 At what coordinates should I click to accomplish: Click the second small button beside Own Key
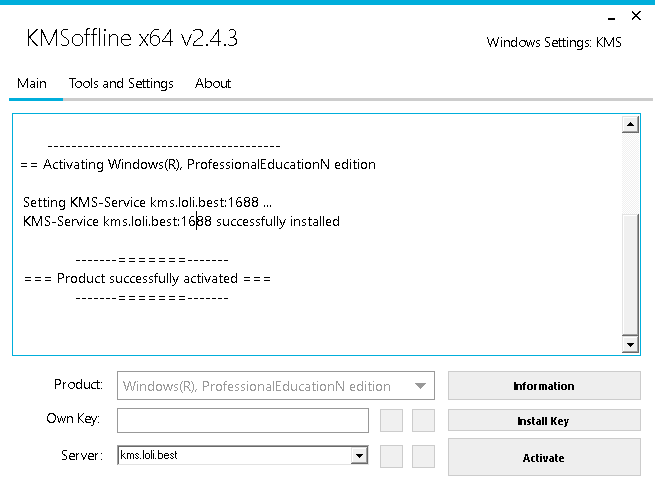point(424,420)
